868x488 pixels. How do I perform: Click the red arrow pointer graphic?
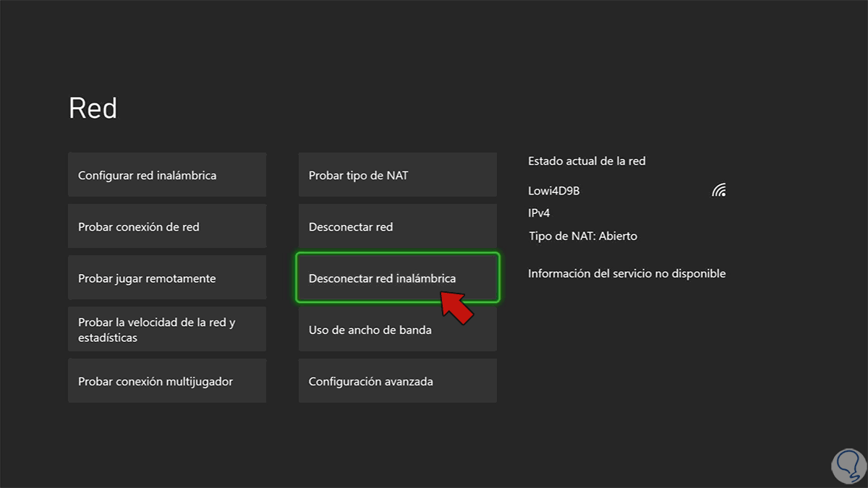click(457, 307)
